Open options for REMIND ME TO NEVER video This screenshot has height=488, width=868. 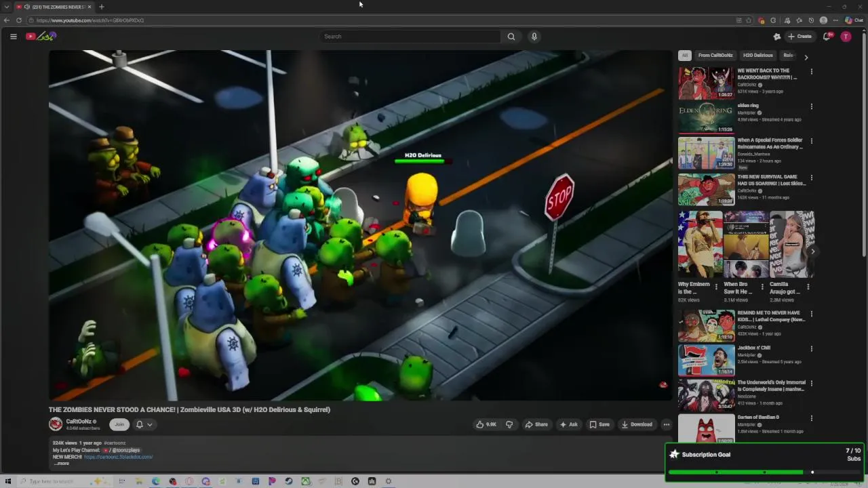pos(811,314)
